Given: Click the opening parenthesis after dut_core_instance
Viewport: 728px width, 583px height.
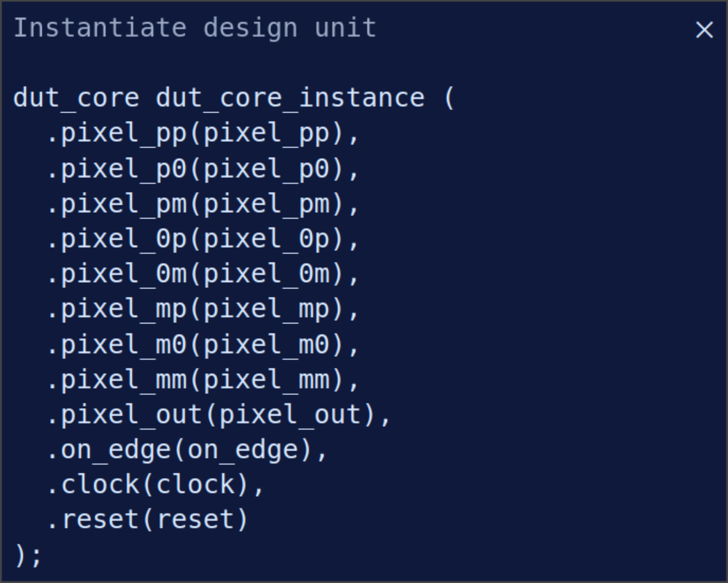Looking at the screenshot, I should pyautogui.click(x=448, y=98).
